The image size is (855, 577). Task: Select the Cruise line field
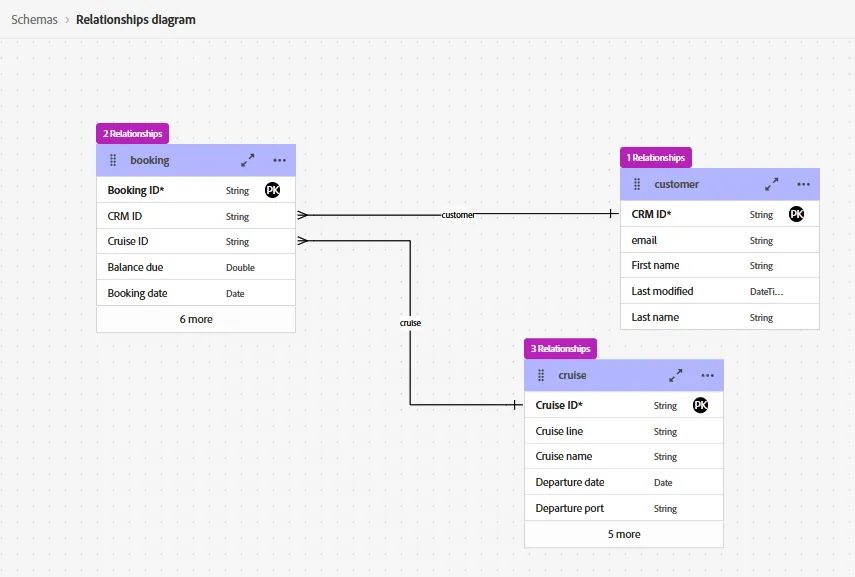624,431
